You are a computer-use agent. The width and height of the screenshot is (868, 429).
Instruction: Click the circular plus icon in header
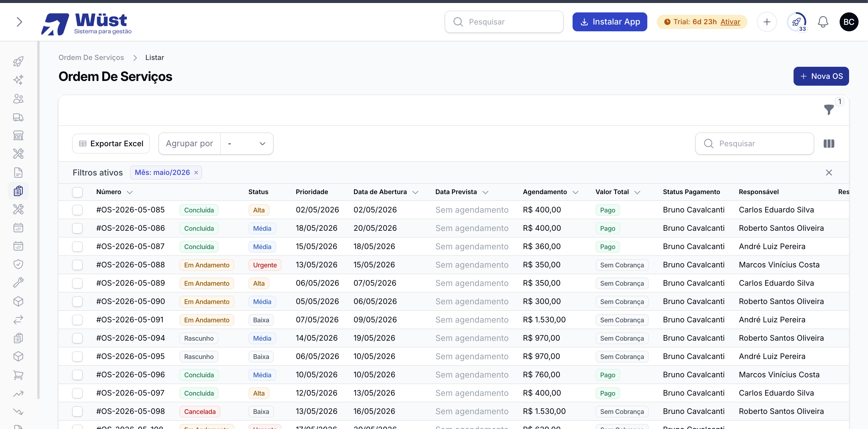pos(767,22)
